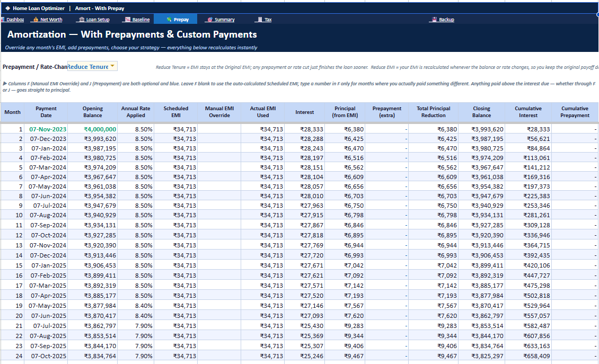
Task: Select the Scheduled EMI cell for month 7
Action: [x=176, y=187]
